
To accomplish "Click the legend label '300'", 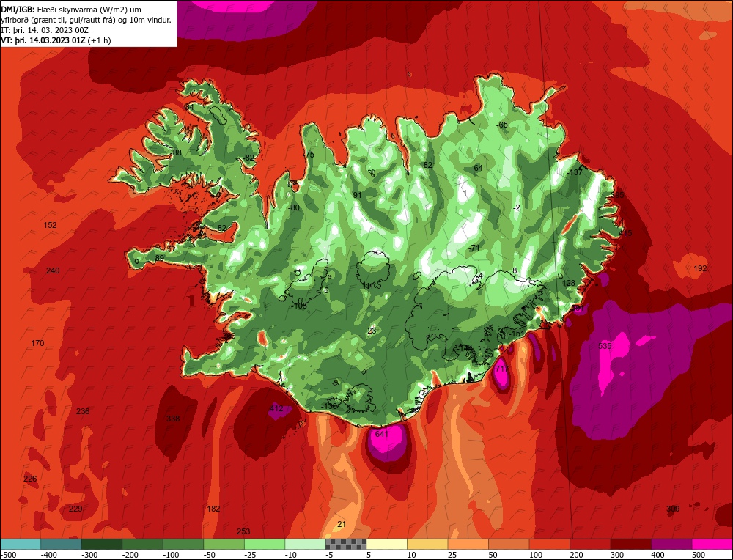I will coord(617,555).
